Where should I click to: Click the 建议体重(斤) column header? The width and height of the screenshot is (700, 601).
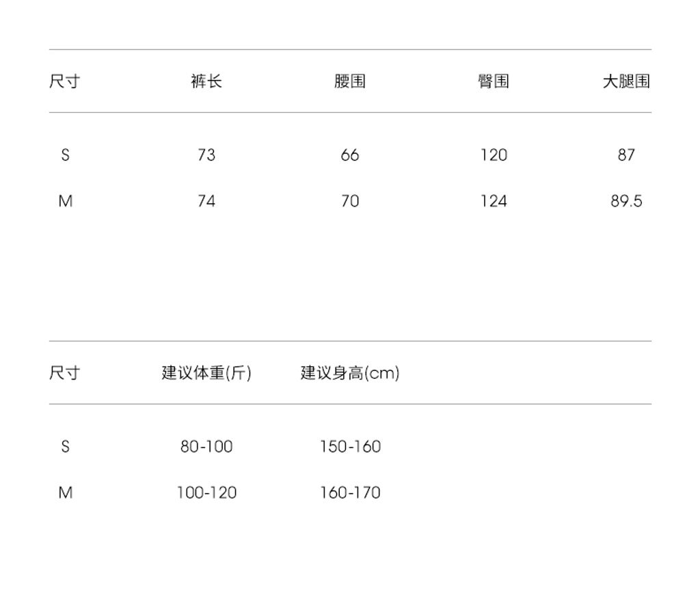206,373
